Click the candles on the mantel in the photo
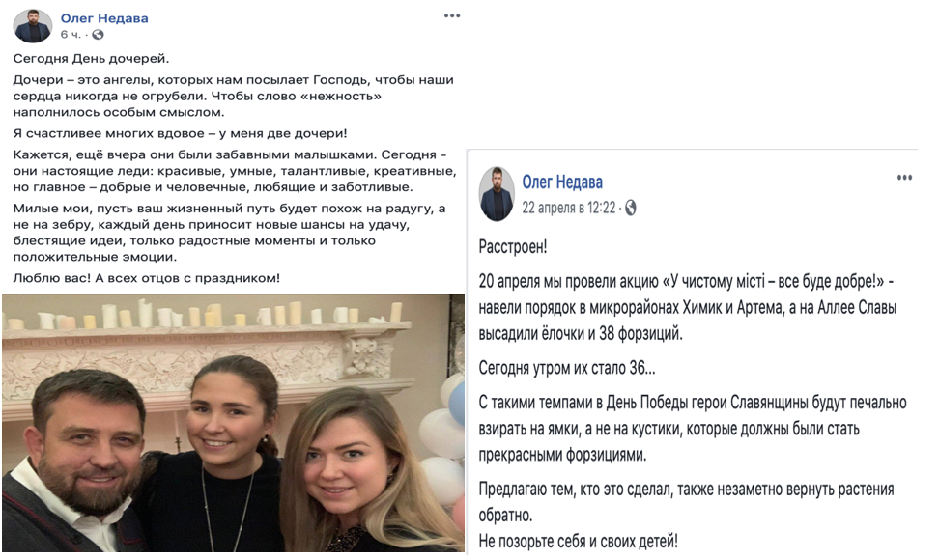939x560 pixels. tap(204, 314)
